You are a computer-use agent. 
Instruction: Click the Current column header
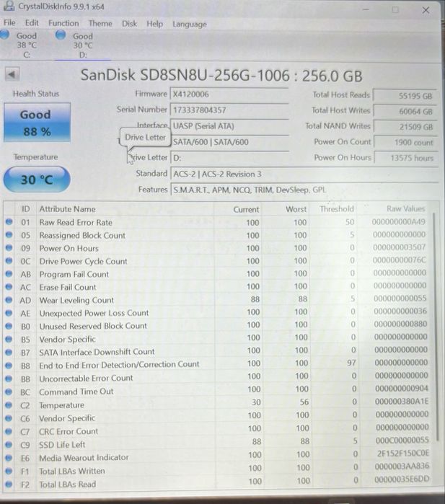[x=246, y=209]
